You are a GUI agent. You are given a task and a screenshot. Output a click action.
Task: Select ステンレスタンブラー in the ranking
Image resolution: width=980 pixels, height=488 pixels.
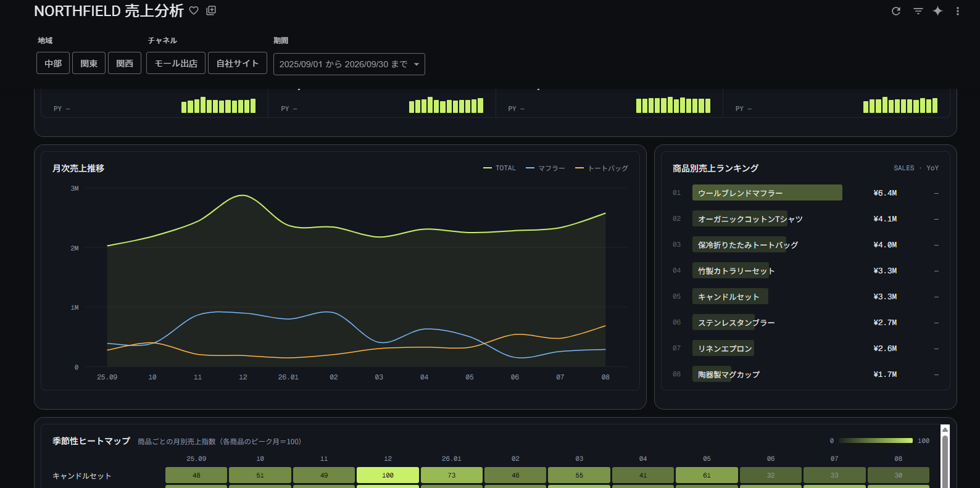pos(736,323)
